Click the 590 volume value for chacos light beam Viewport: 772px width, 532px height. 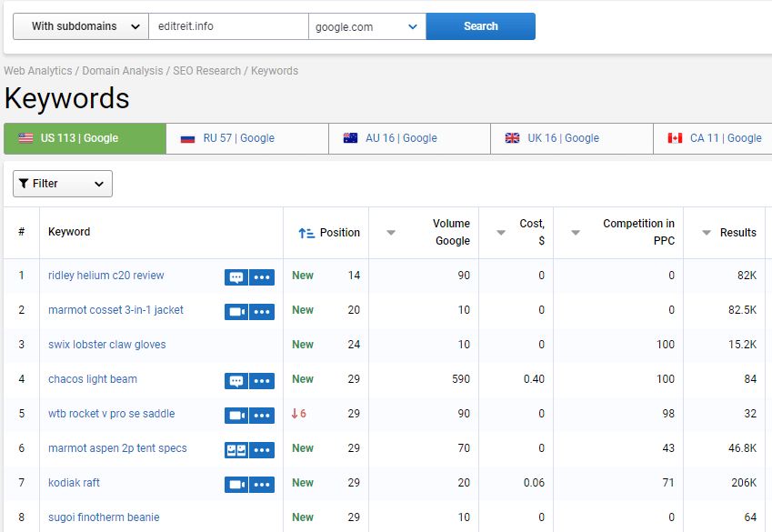point(461,379)
